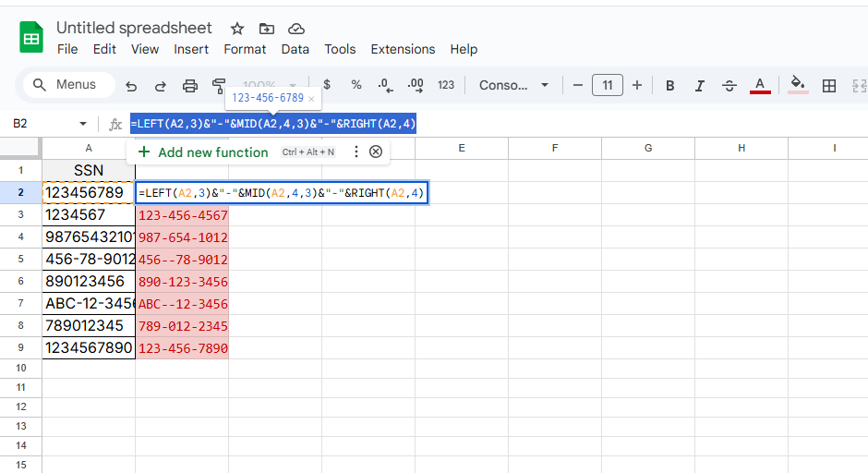Click the move to folder icon
The height and width of the screenshot is (473, 868).
[x=267, y=29]
